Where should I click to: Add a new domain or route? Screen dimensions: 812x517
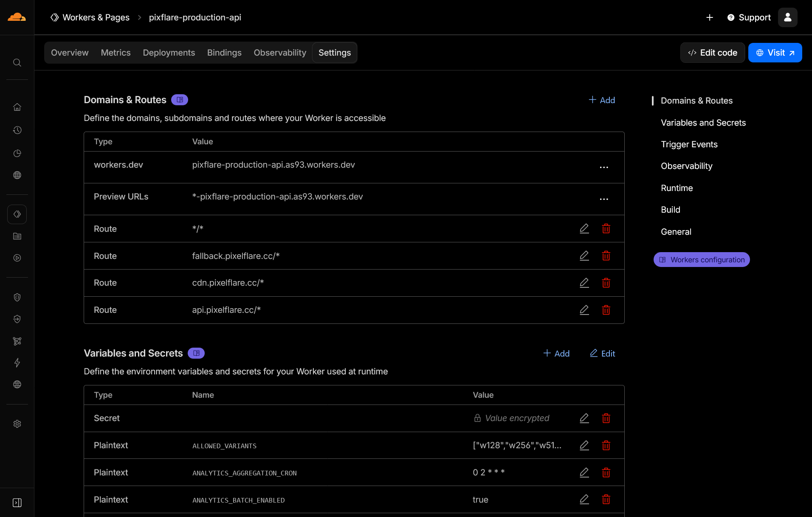pos(601,100)
